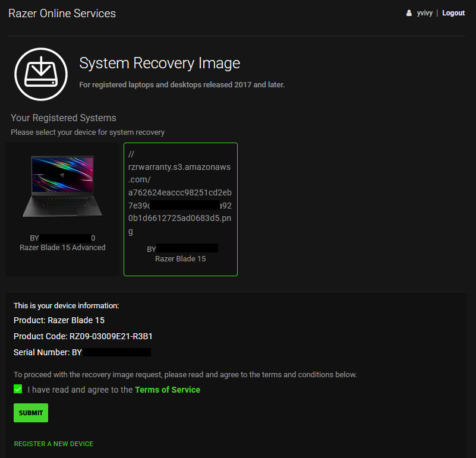
Task: Click the System Recovery Image download icon
Action: tap(40, 74)
